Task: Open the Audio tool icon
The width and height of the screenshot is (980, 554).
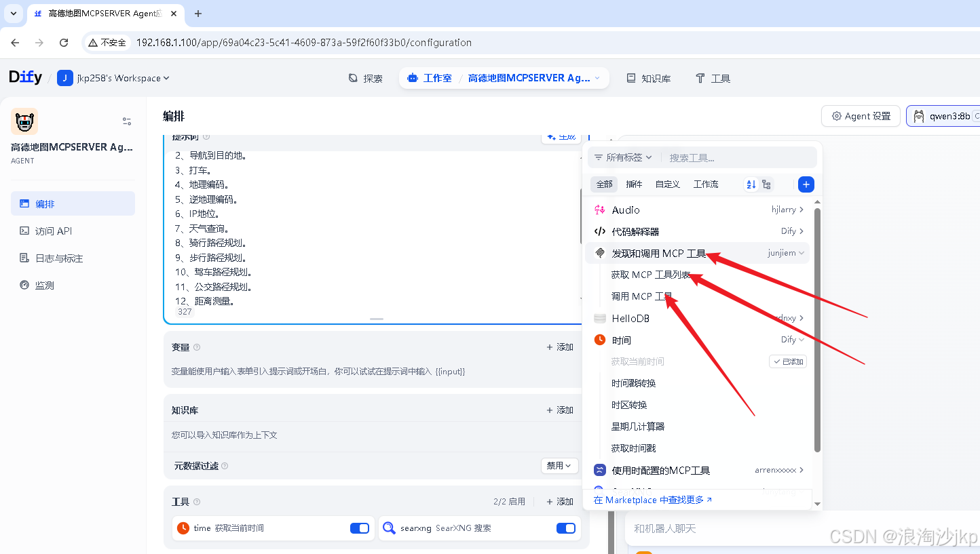Action: point(599,210)
